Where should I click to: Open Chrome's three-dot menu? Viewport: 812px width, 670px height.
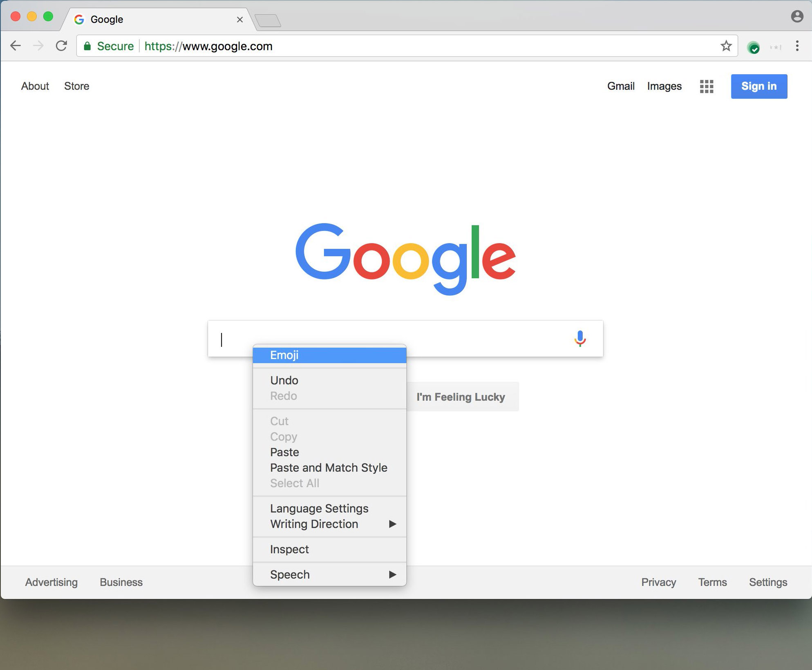click(x=797, y=46)
